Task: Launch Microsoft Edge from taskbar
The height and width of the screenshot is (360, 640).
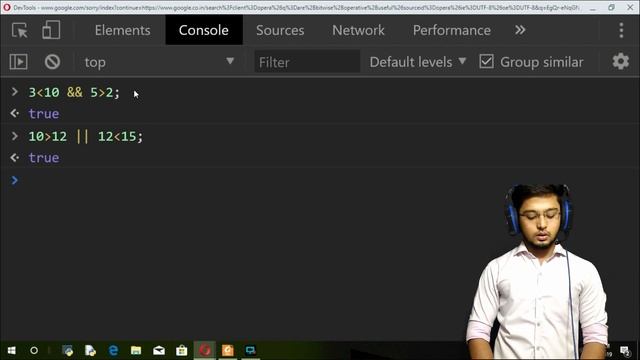Action: click(x=113, y=350)
